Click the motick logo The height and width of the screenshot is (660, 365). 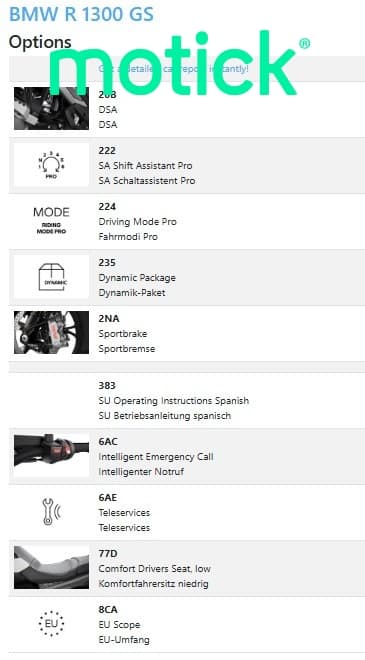coord(180,63)
